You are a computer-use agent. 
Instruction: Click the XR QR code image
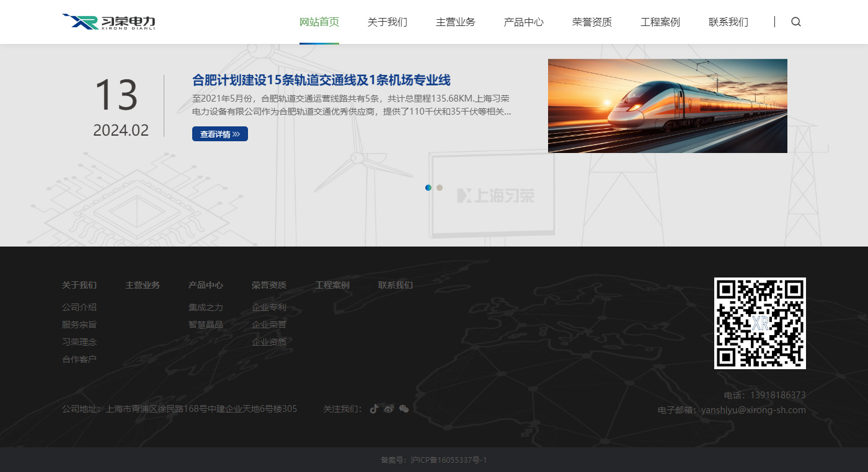759,323
